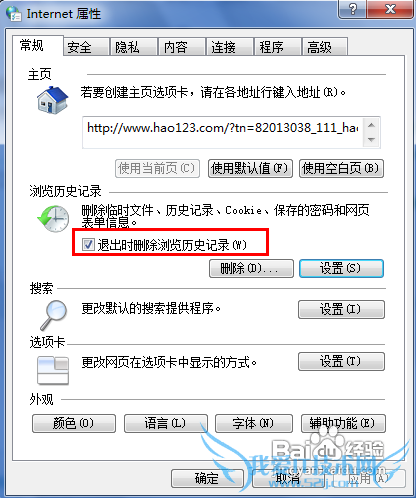Open the 颜色 (O) appearance settings
416x498 pixels.
tap(74, 423)
